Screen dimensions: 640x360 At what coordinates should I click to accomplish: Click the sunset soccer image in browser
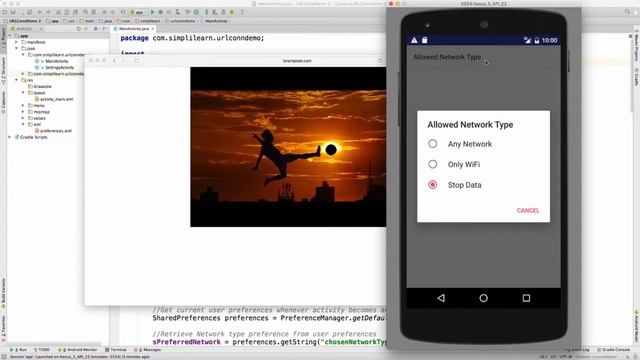pyautogui.click(x=288, y=147)
